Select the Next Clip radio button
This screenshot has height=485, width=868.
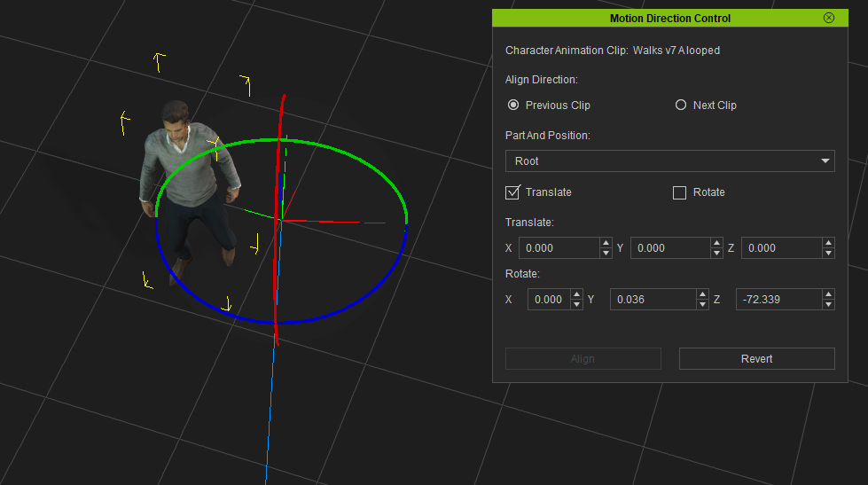click(x=681, y=105)
